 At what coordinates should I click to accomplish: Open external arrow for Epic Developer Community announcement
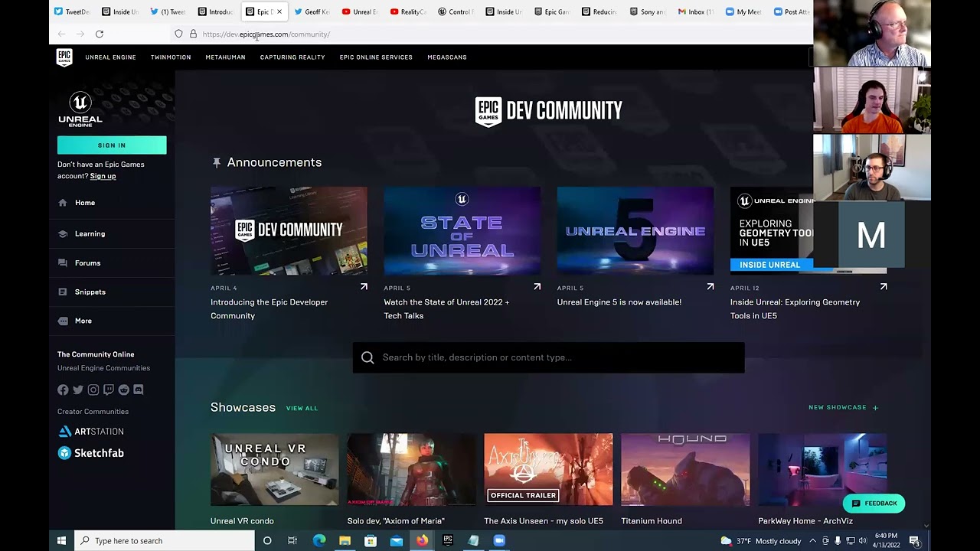[x=364, y=287]
